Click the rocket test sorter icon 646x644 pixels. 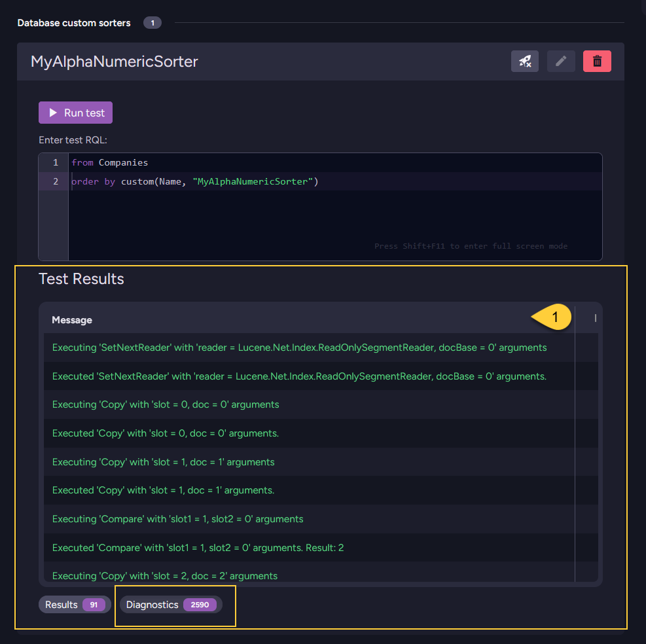point(524,62)
